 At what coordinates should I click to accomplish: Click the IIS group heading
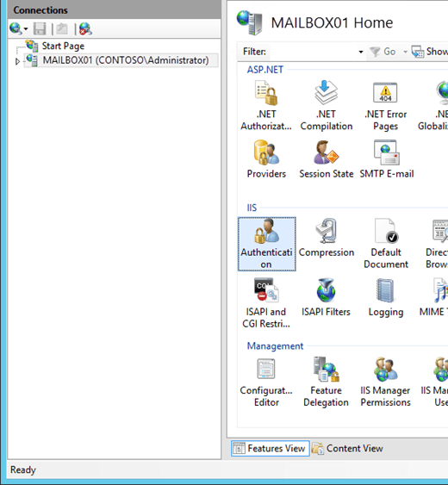pyautogui.click(x=252, y=208)
